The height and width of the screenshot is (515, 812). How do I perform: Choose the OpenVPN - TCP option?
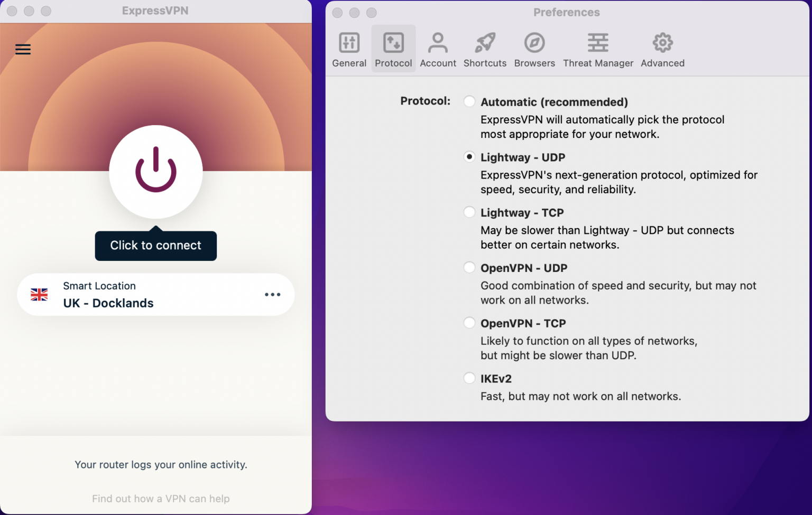pyautogui.click(x=469, y=323)
